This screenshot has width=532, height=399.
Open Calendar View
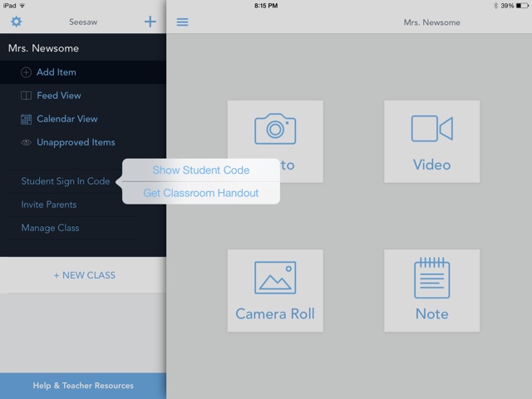pos(83,119)
